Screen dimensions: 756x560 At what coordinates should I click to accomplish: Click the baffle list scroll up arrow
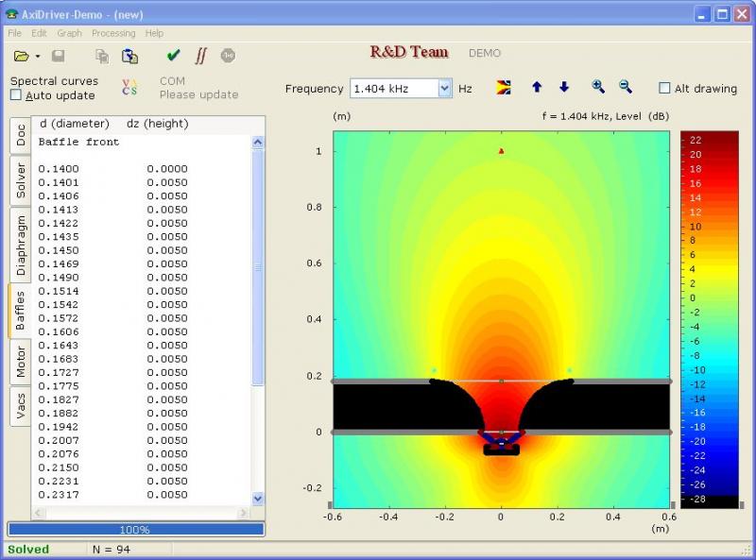pos(258,143)
